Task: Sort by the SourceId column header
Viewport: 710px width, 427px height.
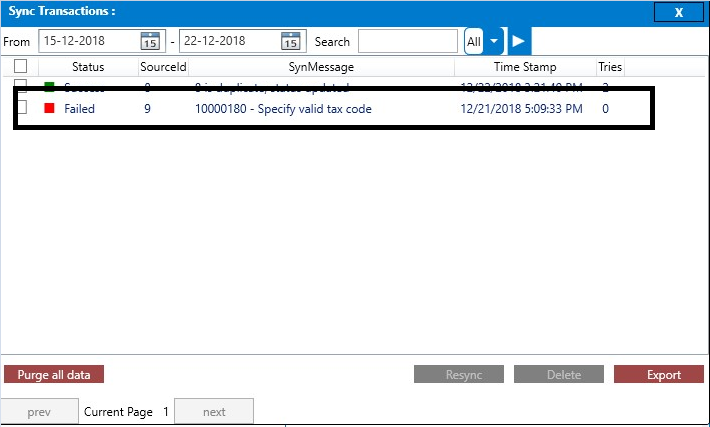Action: click(163, 67)
